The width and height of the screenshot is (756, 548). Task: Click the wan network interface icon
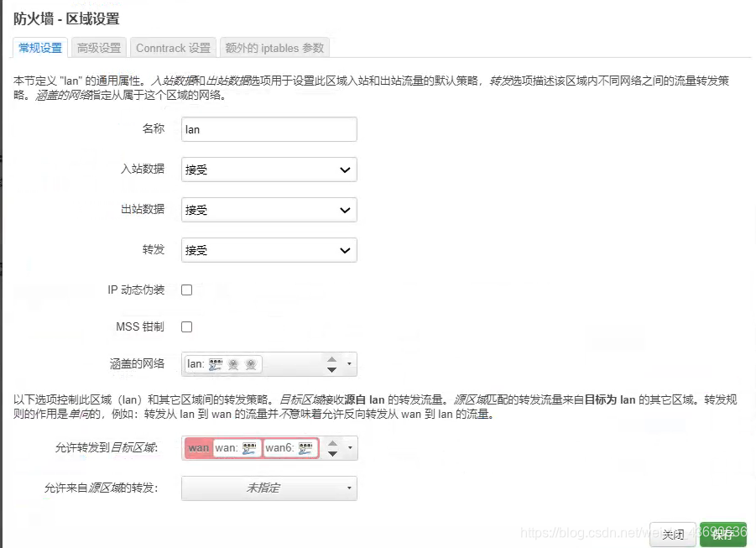pos(249,448)
